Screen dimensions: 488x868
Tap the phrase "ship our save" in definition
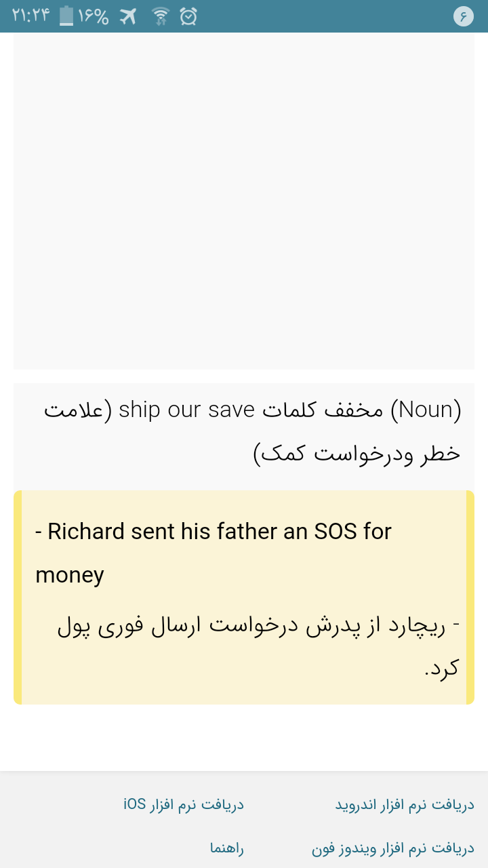pos(186,410)
